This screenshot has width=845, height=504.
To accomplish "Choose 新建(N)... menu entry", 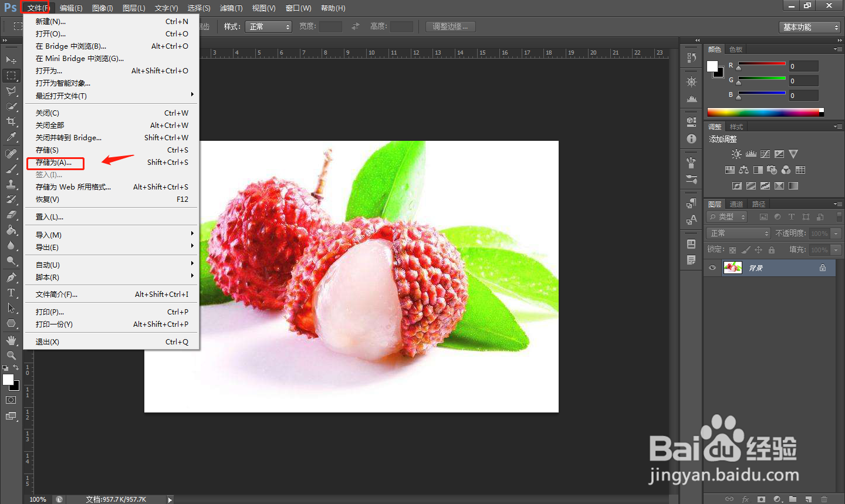I will coord(111,21).
